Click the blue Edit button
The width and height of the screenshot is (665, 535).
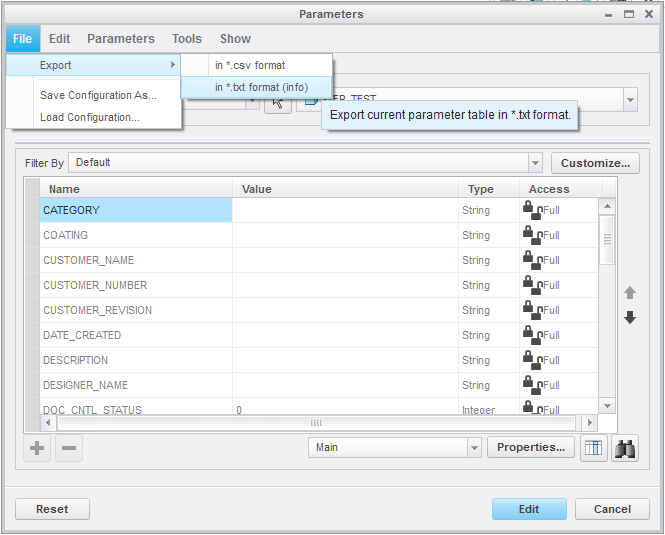[x=529, y=509]
